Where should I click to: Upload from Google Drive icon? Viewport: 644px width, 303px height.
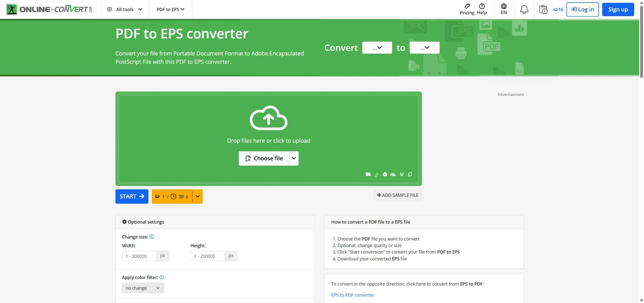click(x=385, y=174)
